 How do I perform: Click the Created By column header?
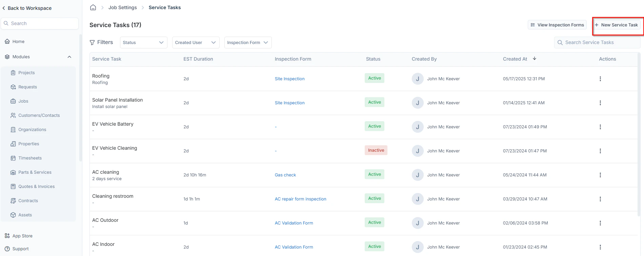pyautogui.click(x=424, y=59)
